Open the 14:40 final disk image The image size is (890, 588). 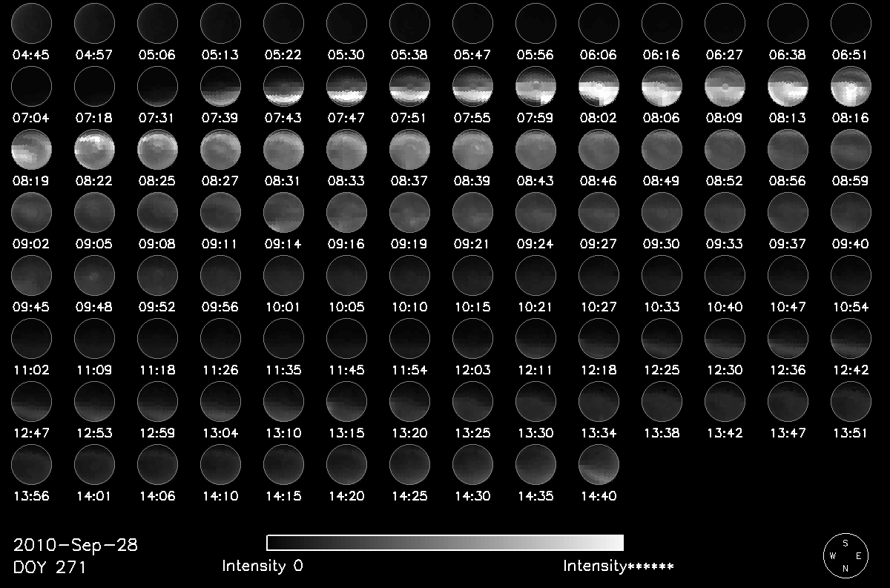[x=599, y=465]
